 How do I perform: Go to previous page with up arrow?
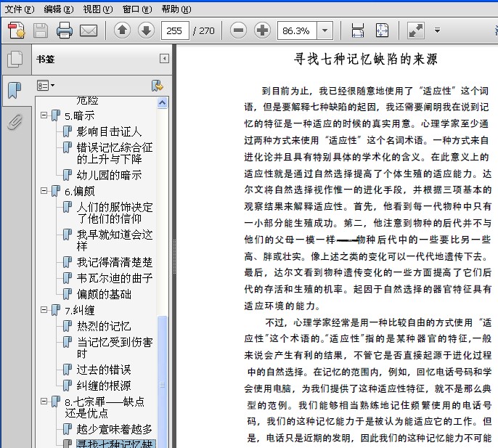coord(122,30)
